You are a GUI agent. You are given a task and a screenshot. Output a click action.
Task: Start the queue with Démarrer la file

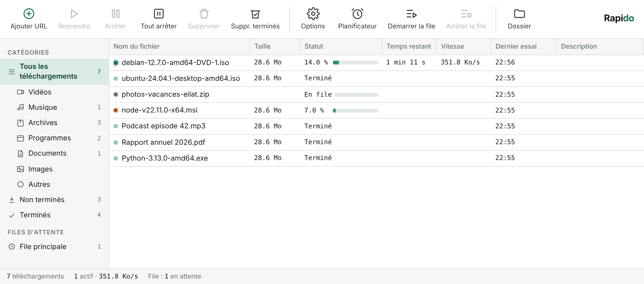[x=411, y=18]
